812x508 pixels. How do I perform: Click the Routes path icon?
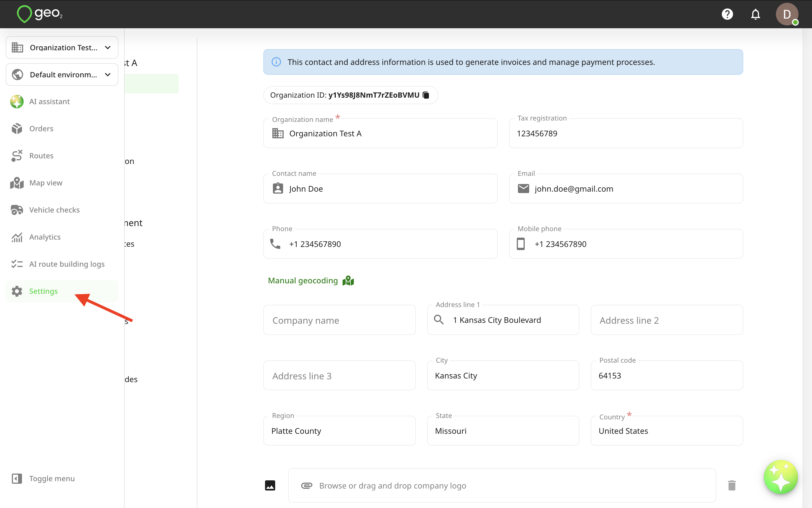point(17,156)
